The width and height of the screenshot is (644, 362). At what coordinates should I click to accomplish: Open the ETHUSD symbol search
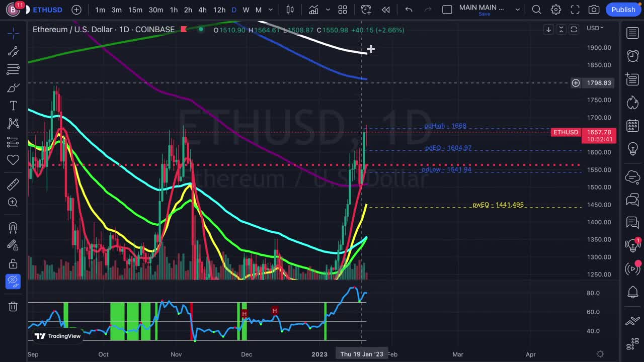coord(48,10)
